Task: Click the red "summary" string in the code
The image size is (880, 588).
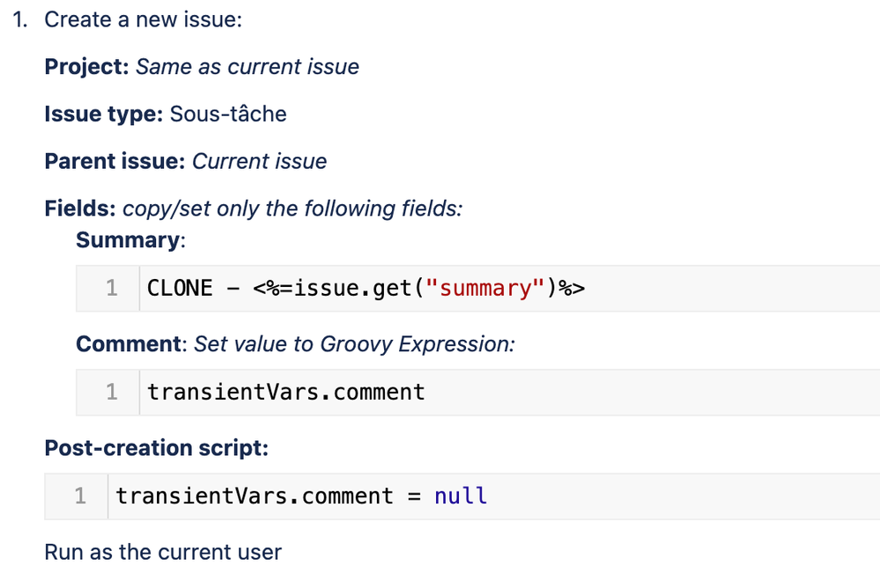Action: pyautogui.click(x=483, y=288)
